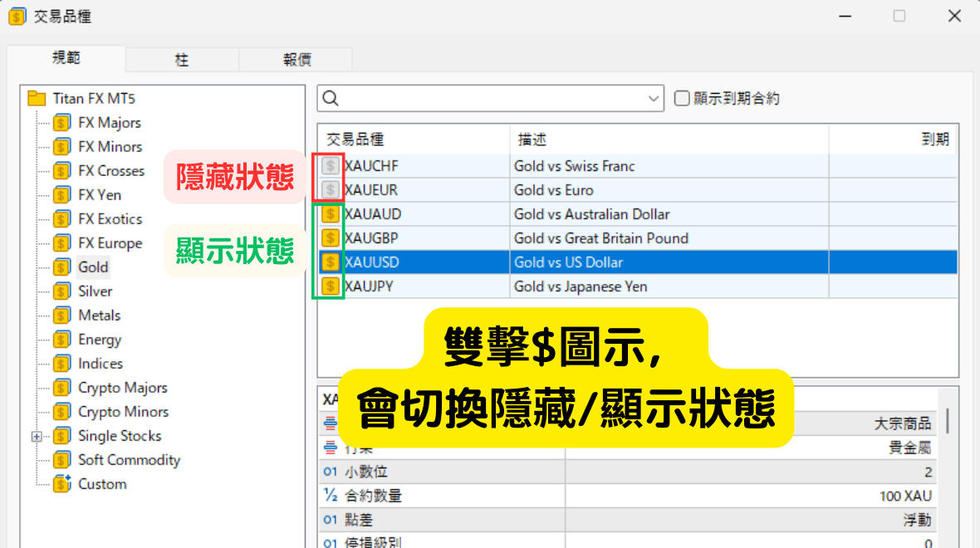
Task: Select the Crypto Majors group
Action: (x=122, y=388)
